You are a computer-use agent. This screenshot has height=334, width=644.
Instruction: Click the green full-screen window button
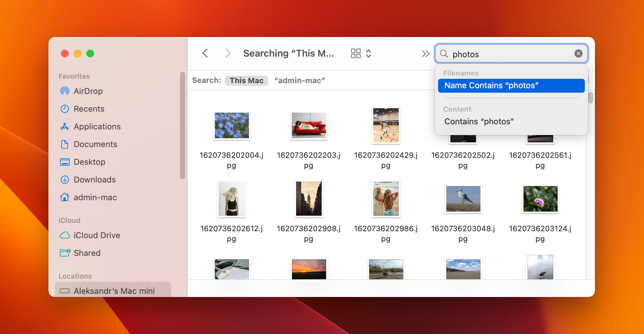(x=90, y=53)
